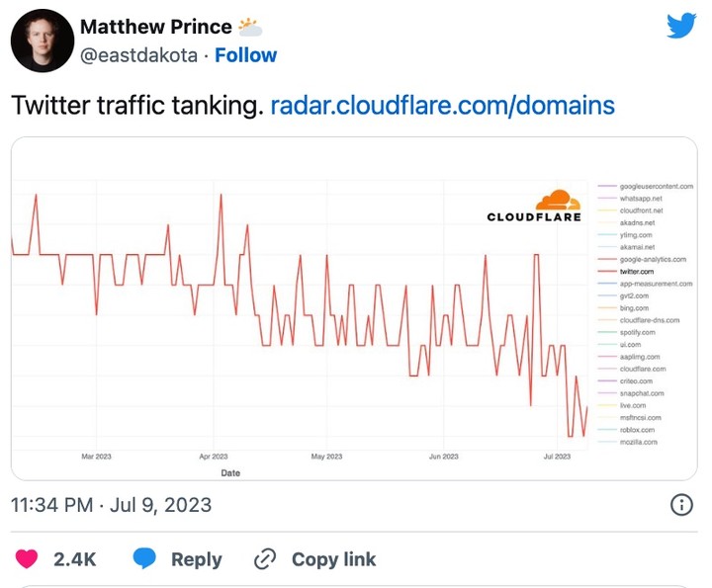Toggle googleusercontent.com legend entry

tap(657, 186)
